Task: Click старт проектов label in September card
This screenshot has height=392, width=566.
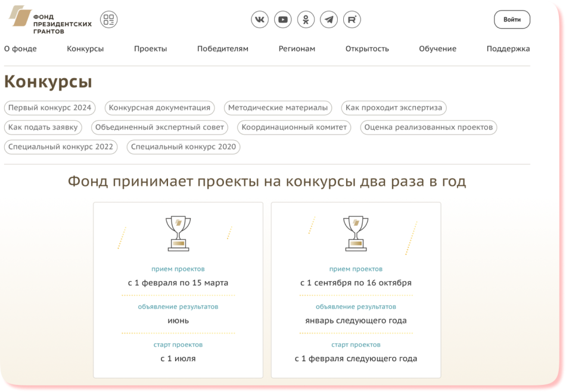Action: point(356,345)
